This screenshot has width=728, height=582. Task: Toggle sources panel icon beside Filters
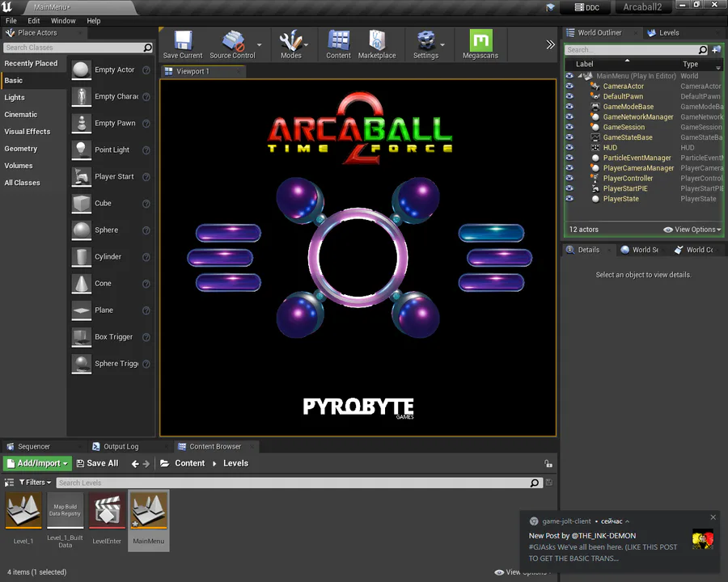9,483
